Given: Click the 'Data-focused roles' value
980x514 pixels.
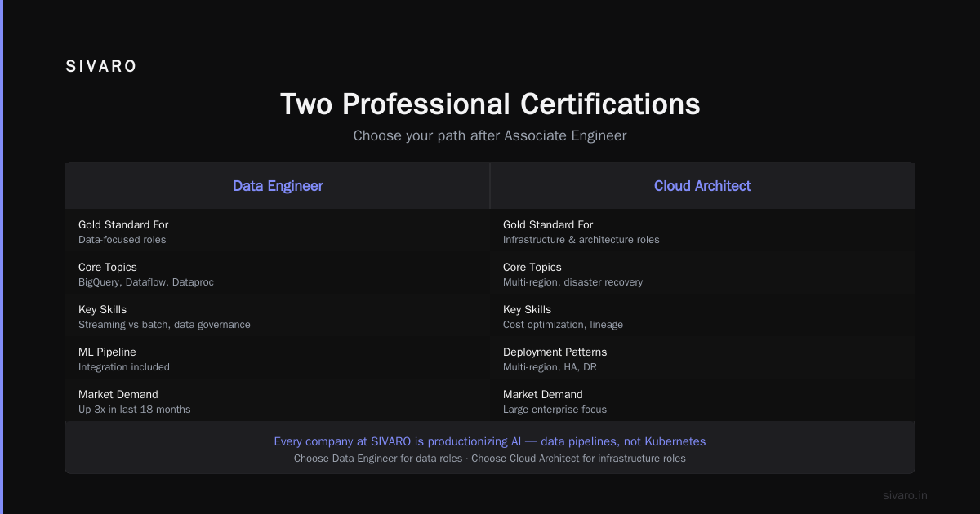Looking at the screenshot, I should pos(122,240).
